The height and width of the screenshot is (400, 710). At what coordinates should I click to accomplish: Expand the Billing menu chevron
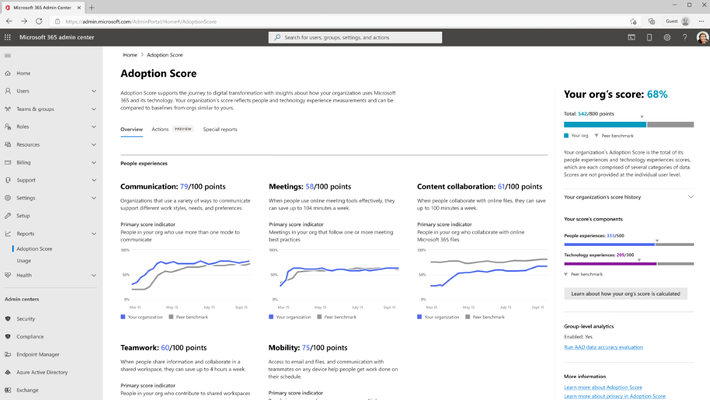coord(94,162)
